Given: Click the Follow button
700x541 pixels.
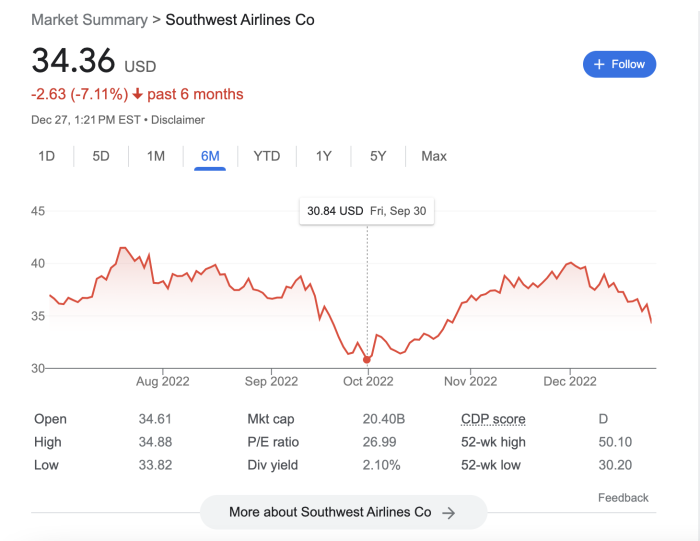Looking at the screenshot, I should (x=619, y=64).
